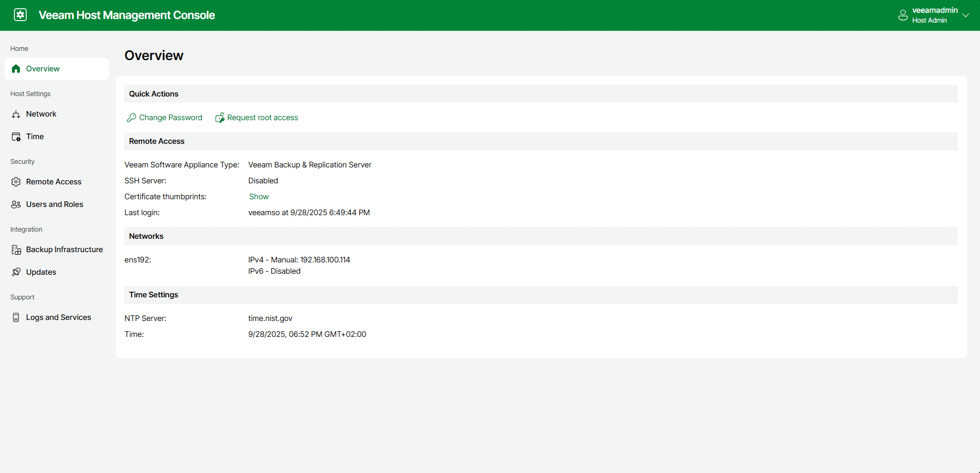Expand the veeamadmin account dropdown chevron

966,15
